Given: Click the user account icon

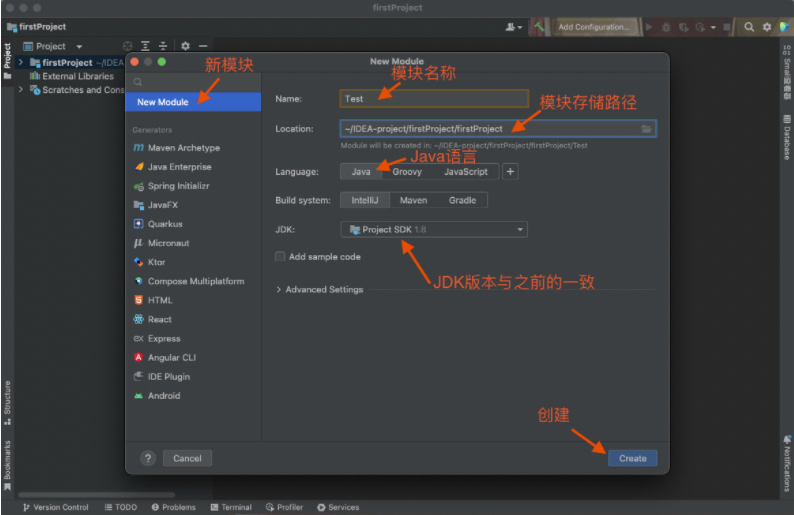Looking at the screenshot, I should [513, 27].
